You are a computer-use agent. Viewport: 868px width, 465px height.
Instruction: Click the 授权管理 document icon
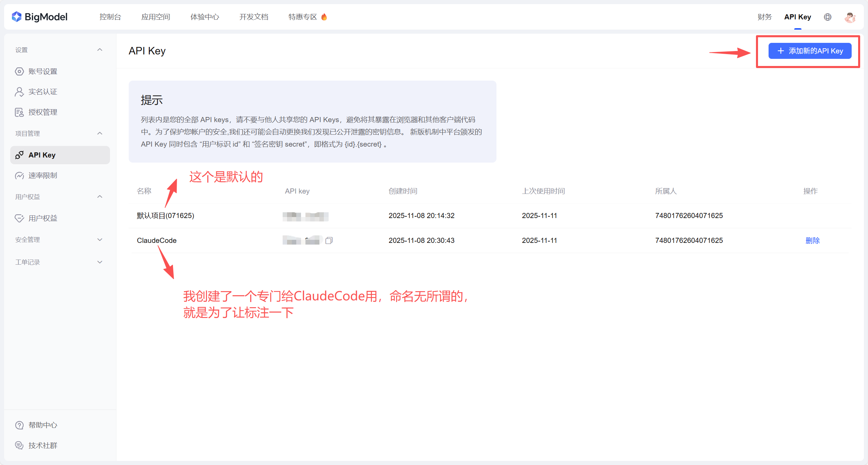(x=19, y=112)
